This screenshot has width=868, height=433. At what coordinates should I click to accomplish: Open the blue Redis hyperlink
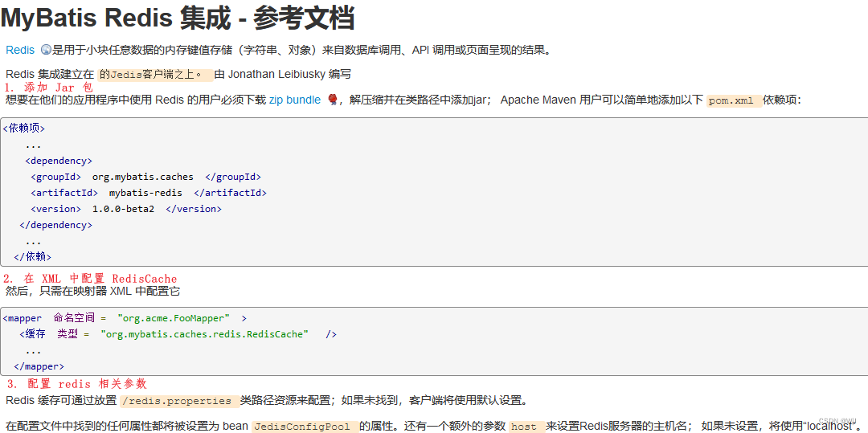coord(20,51)
